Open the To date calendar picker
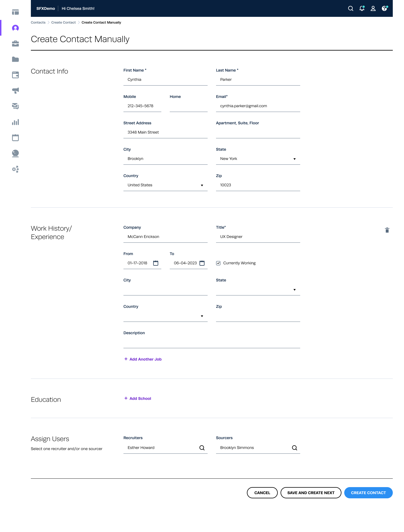The height and width of the screenshot is (532, 404). [202, 263]
